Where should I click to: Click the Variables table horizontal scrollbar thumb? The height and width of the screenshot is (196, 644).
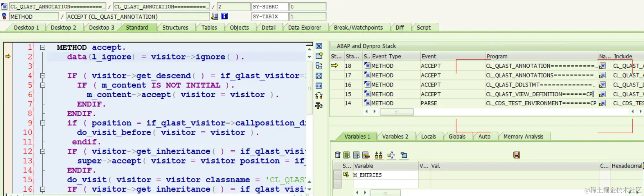385,193
